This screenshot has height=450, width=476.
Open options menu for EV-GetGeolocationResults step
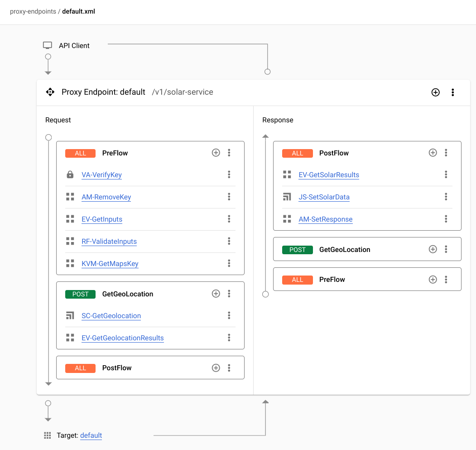(229, 338)
